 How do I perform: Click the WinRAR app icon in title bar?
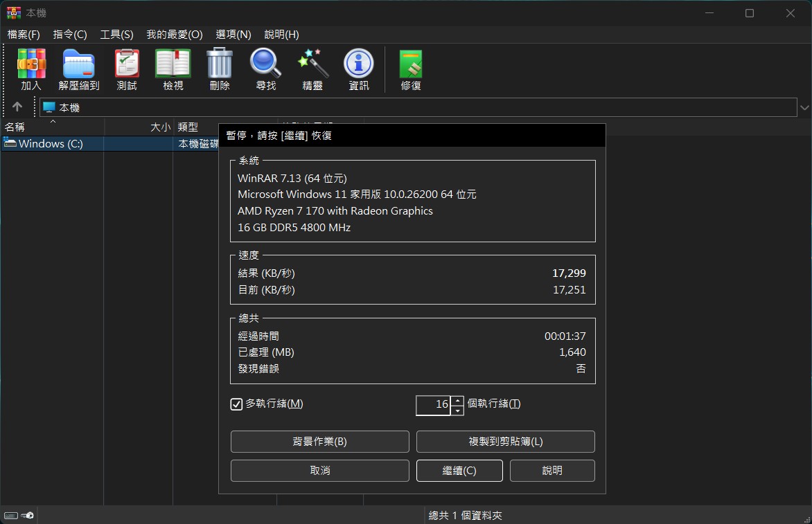(14, 13)
